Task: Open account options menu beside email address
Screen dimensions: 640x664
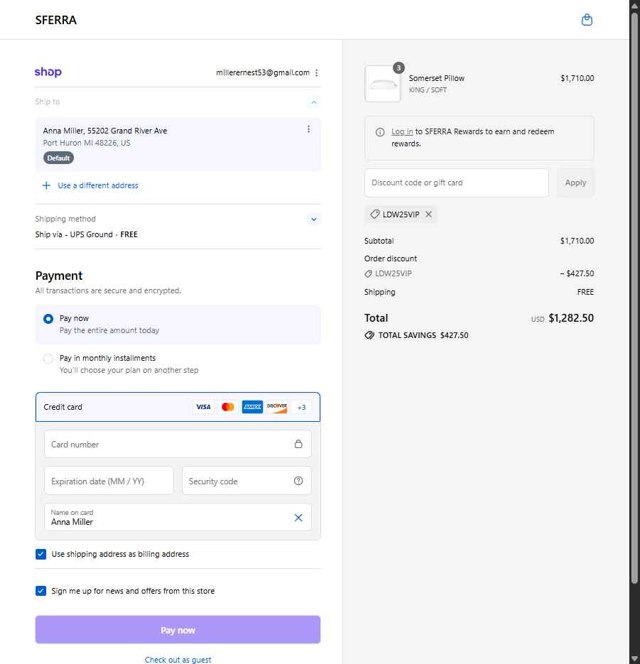Action: pyautogui.click(x=316, y=73)
